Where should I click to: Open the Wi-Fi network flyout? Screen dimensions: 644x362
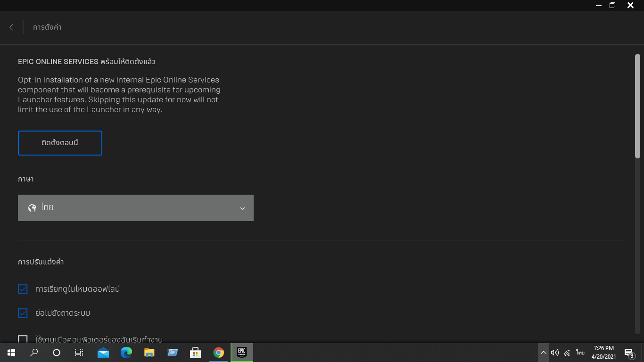point(567,353)
